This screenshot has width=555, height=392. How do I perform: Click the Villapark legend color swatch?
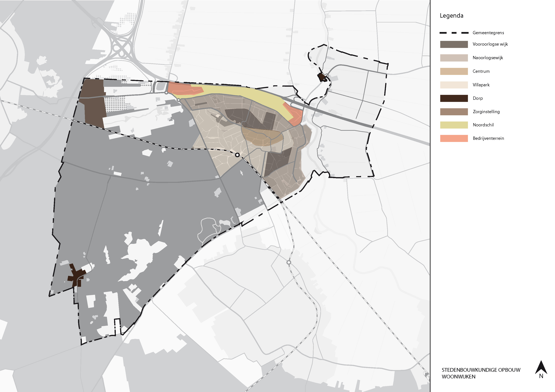click(x=454, y=85)
